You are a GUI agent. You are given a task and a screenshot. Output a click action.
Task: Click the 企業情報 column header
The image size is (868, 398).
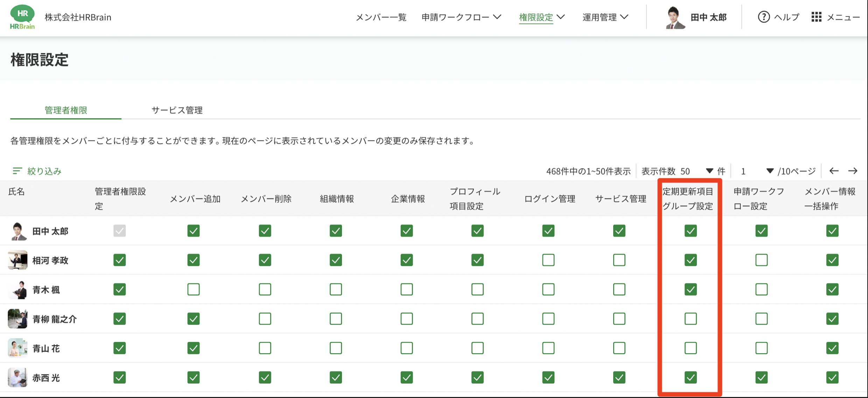pyautogui.click(x=408, y=199)
